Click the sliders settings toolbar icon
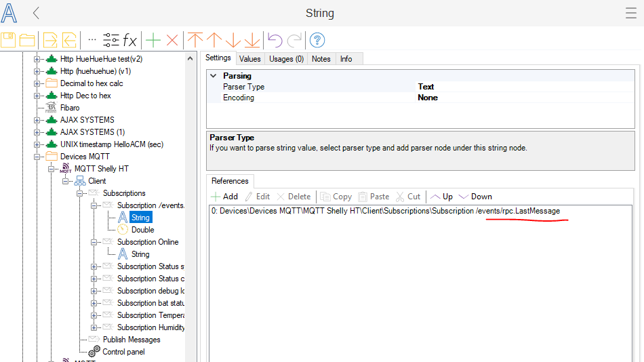 [x=111, y=40]
